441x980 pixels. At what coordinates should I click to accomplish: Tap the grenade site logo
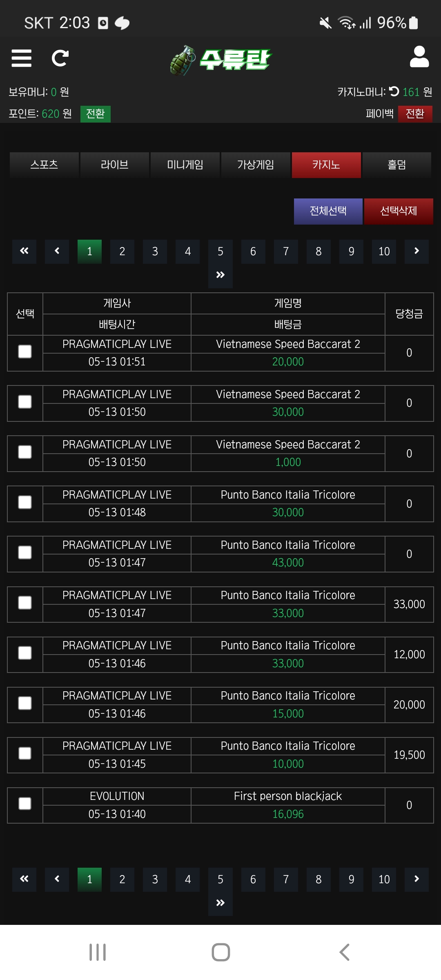(220, 60)
